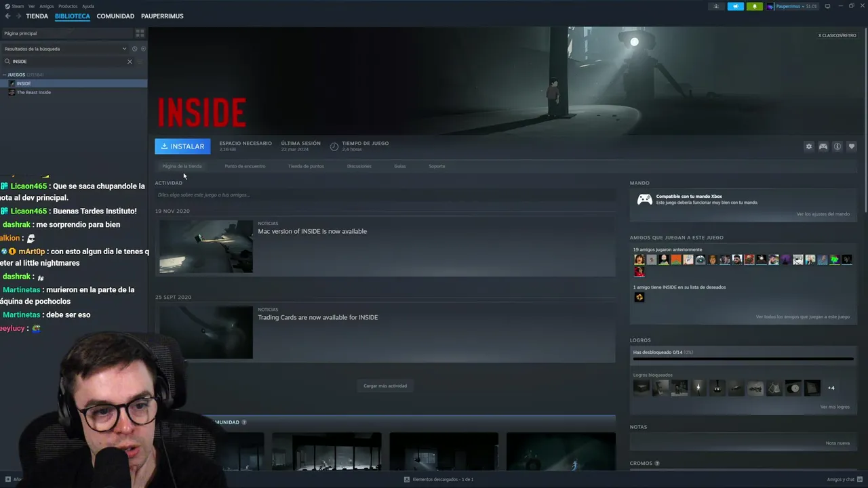Screen dimensions: 868x488
Task: Open the Amigos menu
Action: [x=46, y=6]
